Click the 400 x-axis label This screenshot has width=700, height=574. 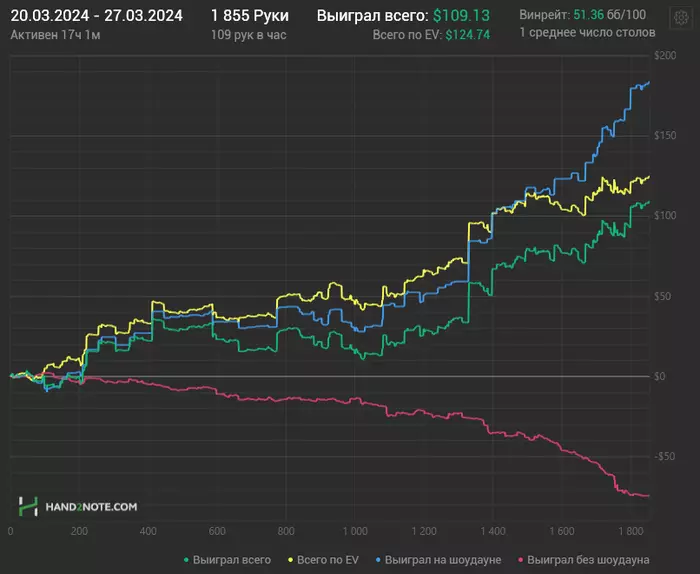click(x=148, y=531)
